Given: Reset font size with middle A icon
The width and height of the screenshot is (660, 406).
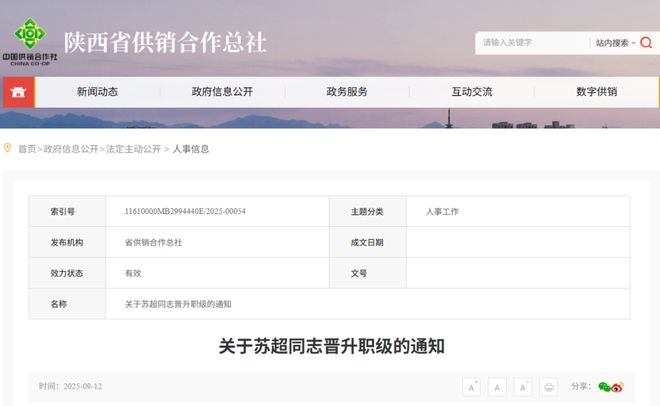Looking at the screenshot, I should tap(498, 387).
